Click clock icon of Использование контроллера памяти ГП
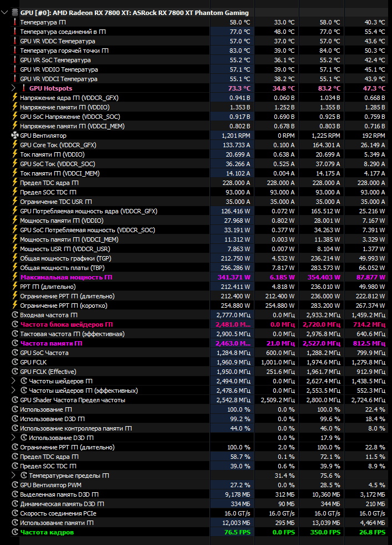The height and width of the screenshot is (545, 392). tap(15, 428)
